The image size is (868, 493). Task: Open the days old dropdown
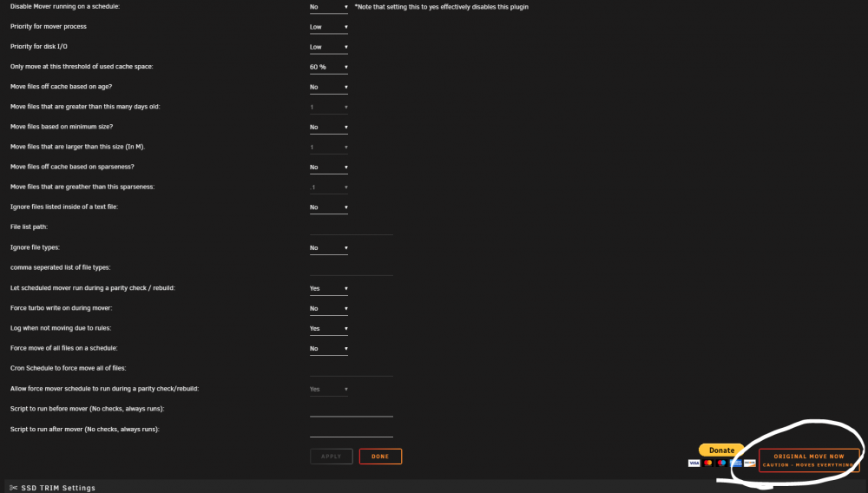(329, 108)
